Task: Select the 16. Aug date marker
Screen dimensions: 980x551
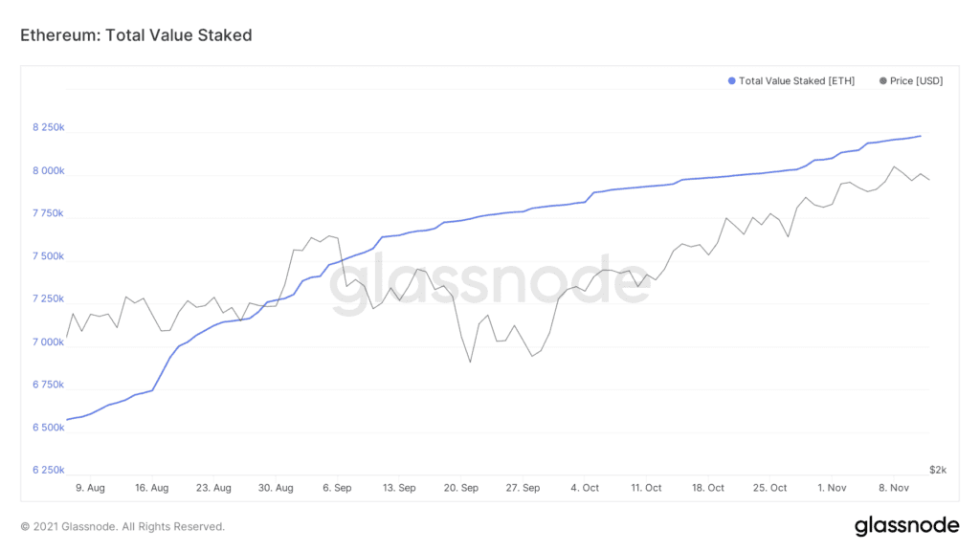Action: (x=151, y=488)
